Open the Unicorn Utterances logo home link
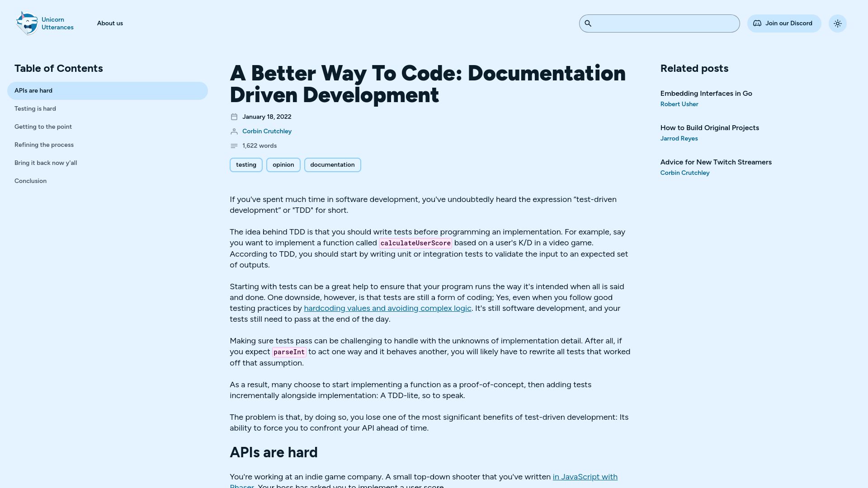The image size is (868, 488). 45,23
